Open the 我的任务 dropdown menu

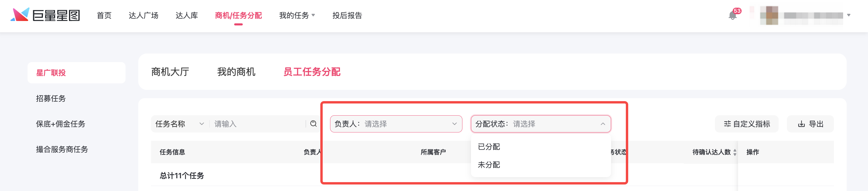pos(297,15)
